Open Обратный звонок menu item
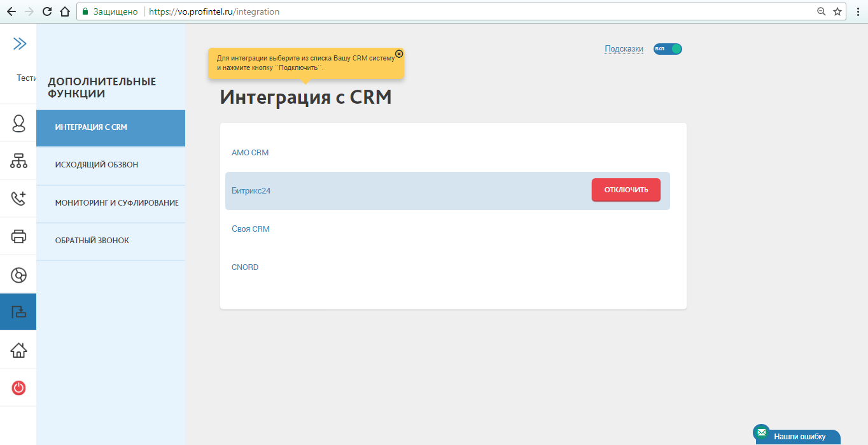The image size is (868, 445). pos(111,241)
